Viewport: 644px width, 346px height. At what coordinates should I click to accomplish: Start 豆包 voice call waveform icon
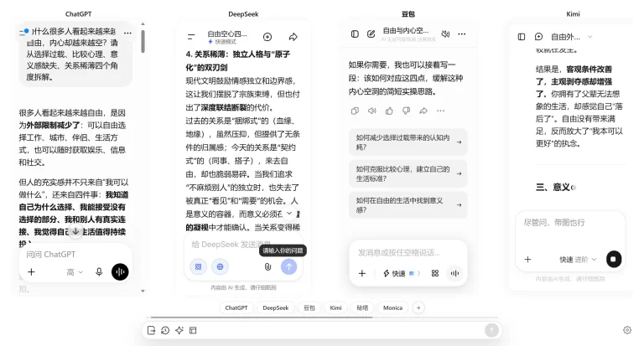[454, 273]
